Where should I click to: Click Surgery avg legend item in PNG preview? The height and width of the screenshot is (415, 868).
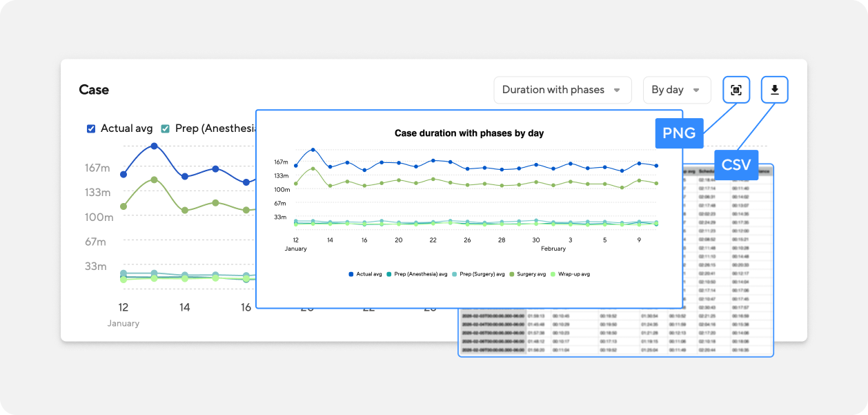(x=528, y=274)
